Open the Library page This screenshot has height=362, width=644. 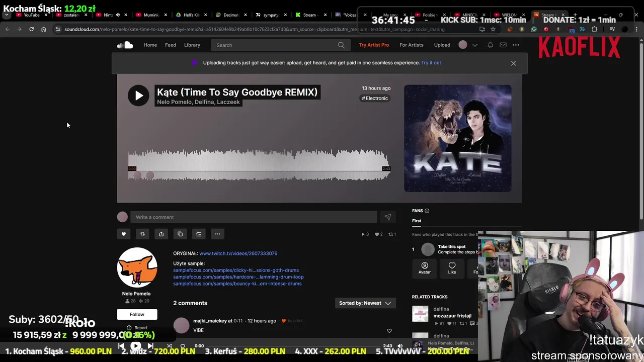pyautogui.click(x=192, y=45)
